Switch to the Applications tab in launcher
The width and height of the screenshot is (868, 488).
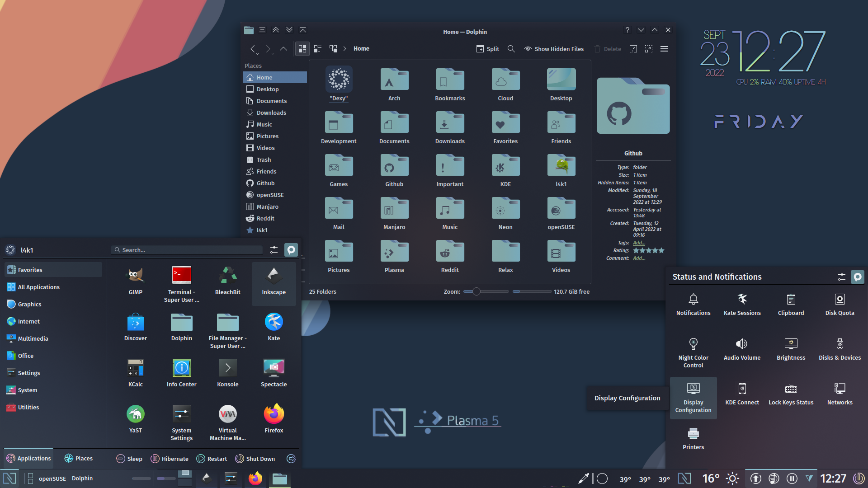pyautogui.click(x=28, y=458)
